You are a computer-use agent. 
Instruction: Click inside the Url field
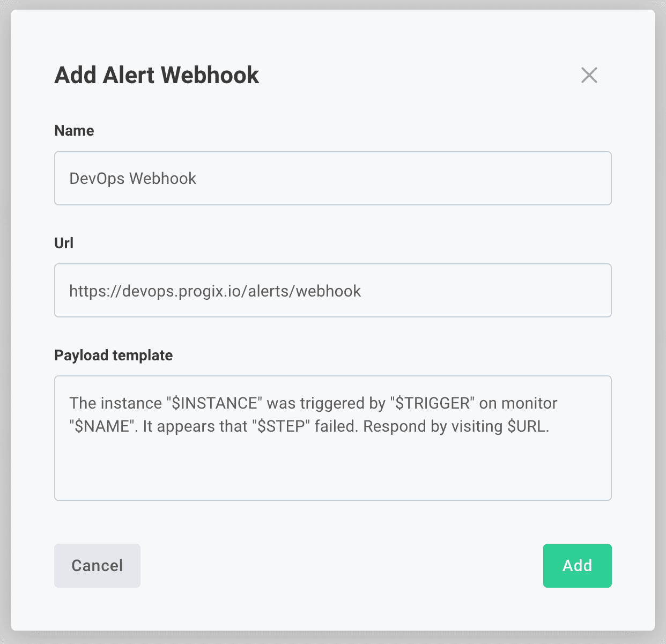point(332,291)
